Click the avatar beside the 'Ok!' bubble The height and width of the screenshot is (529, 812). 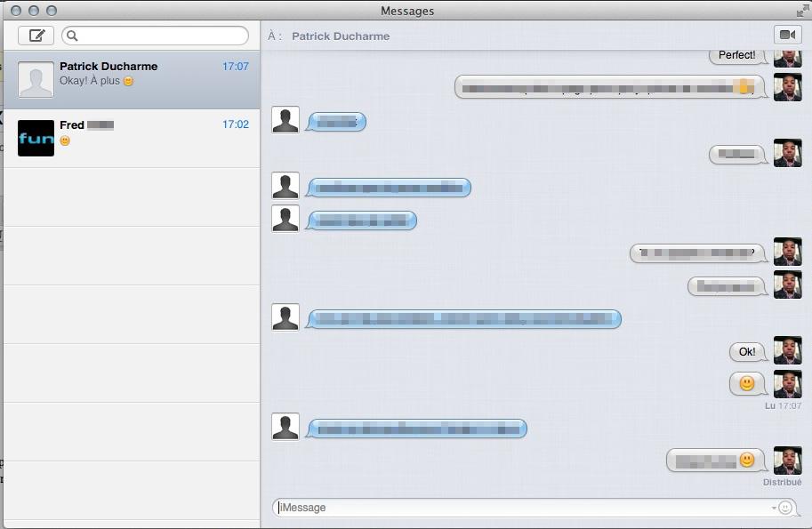tap(787, 351)
